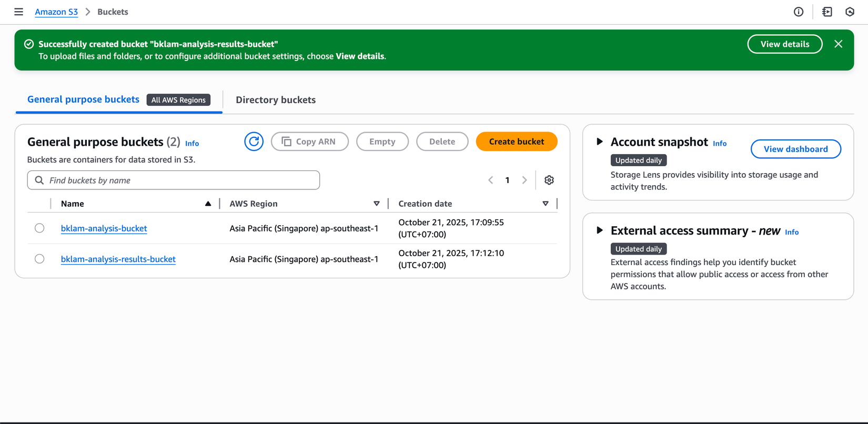Click the green banner success check icon
The height and width of the screenshot is (424, 868).
click(x=29, y=44)
